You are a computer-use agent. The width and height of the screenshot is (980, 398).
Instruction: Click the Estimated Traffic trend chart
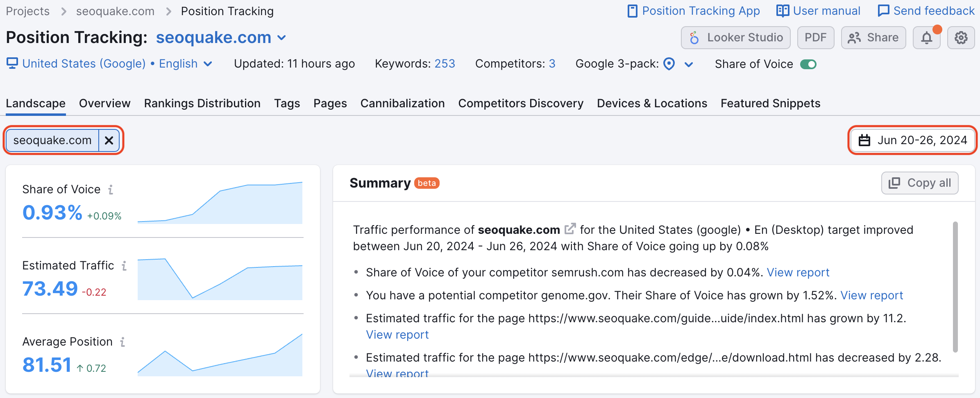tap(220, 279)
